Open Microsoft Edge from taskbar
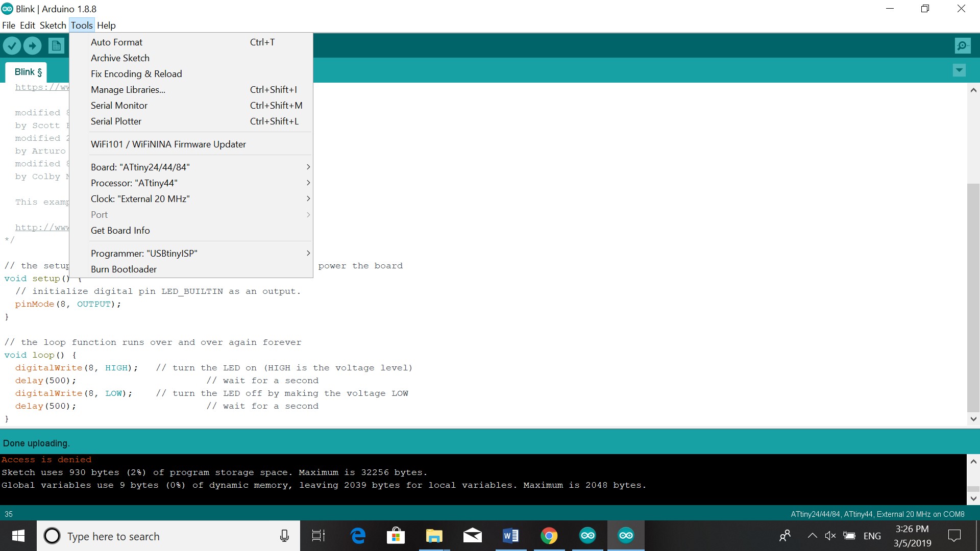Image resolution: width=980 pixels, height=551 pixels. (x=358, y=536)
